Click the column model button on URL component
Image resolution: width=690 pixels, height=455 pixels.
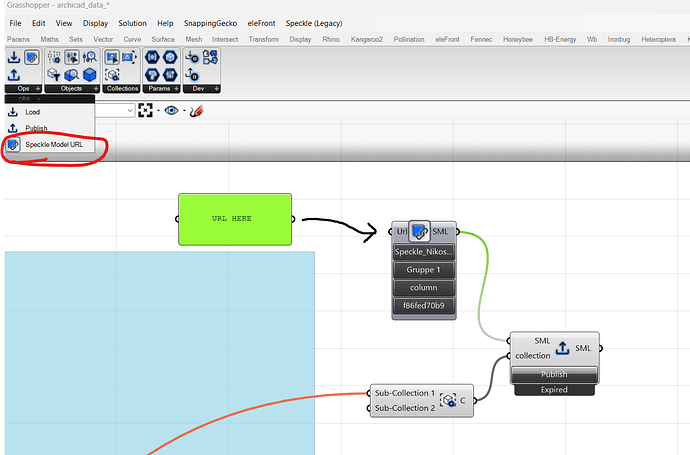click(424, 288)
